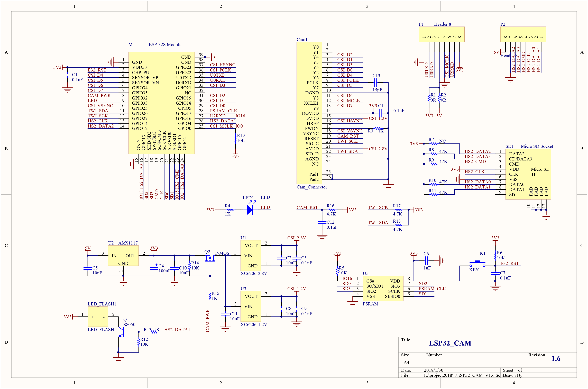
Task: Select the R5 10K resistor symbol
Action: [x=337, y=271]
